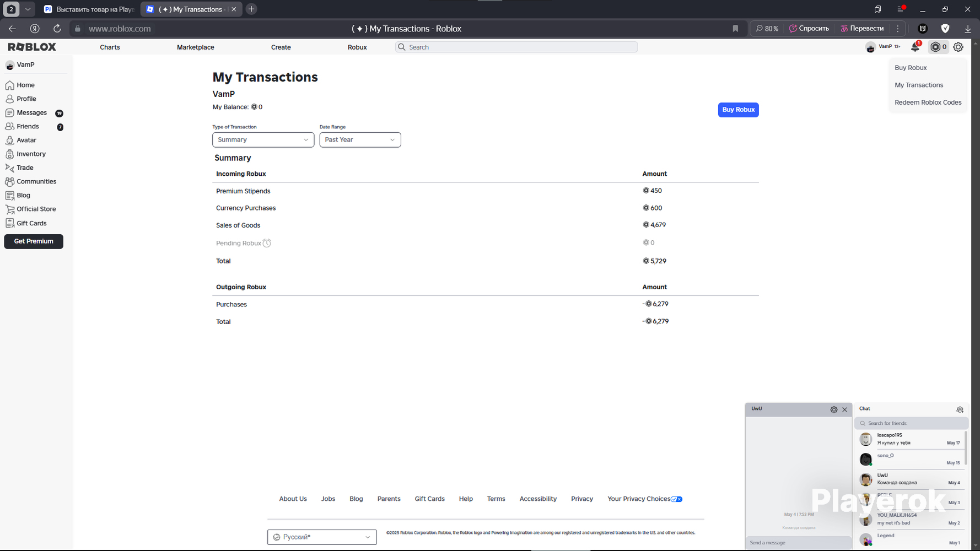Expand the Type of Transaction dropdown
Image resolution: width=980 pixels, height=551 pixels.
click(x=263, y=140)
